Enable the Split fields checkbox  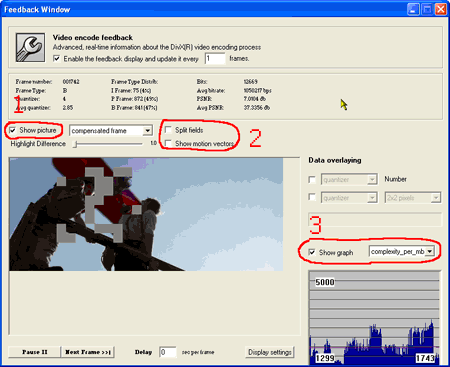coord(169,130)
